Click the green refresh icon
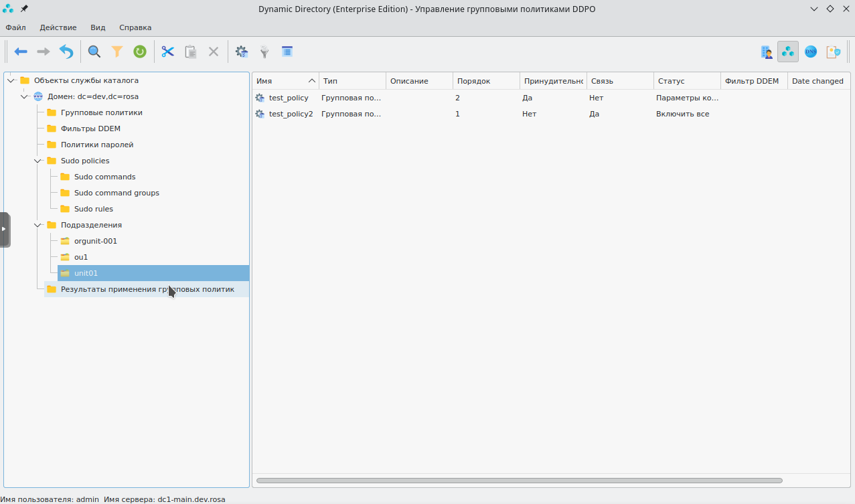This screenshot has height=504, width=855. coord(140,52)
